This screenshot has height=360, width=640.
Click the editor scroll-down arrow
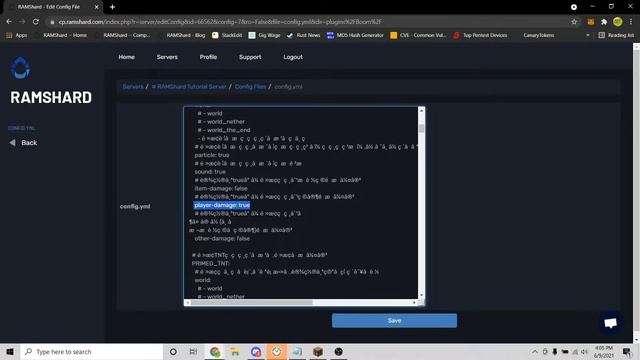point(421,296)
